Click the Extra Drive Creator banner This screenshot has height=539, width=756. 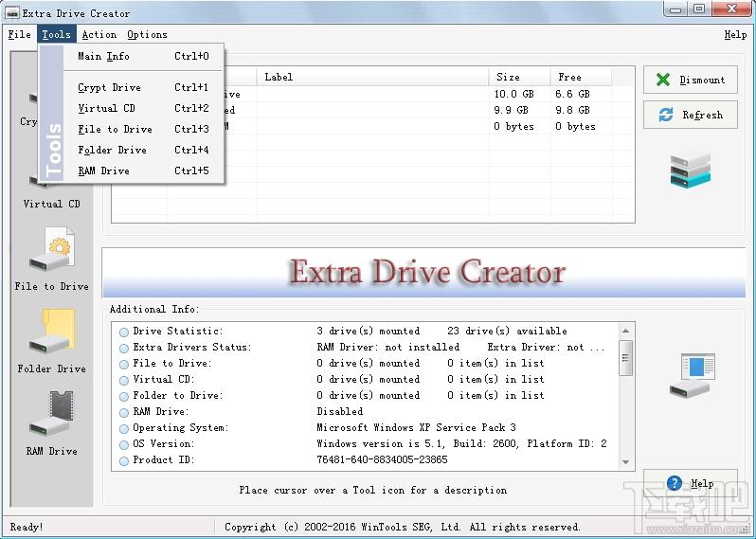423,273
